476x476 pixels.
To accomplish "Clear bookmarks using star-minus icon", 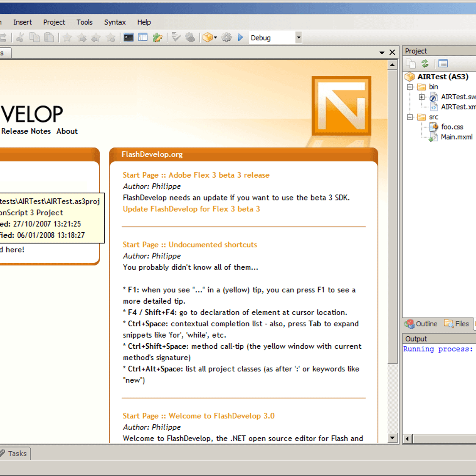I will click(x=111, y=37).
